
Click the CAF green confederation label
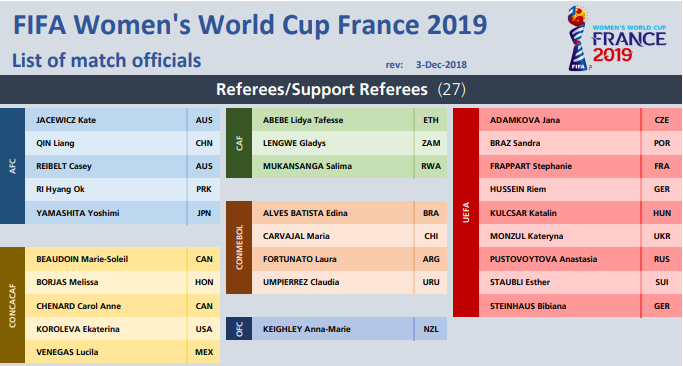(x=239, y=143)
